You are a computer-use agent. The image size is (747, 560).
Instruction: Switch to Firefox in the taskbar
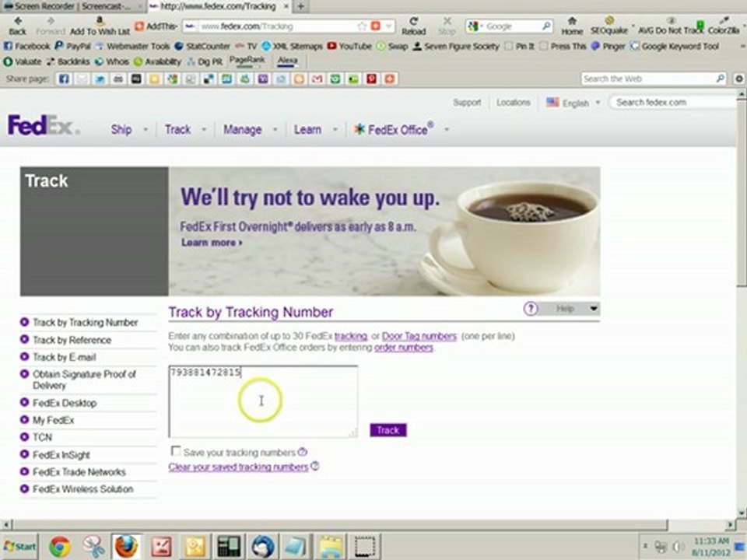click(x=126, y=546)
